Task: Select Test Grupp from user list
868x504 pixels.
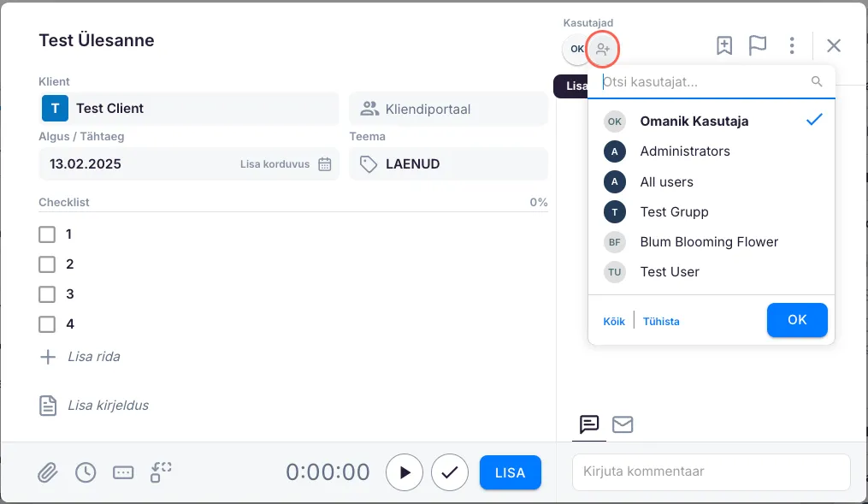Action: [x=674, y=211]
